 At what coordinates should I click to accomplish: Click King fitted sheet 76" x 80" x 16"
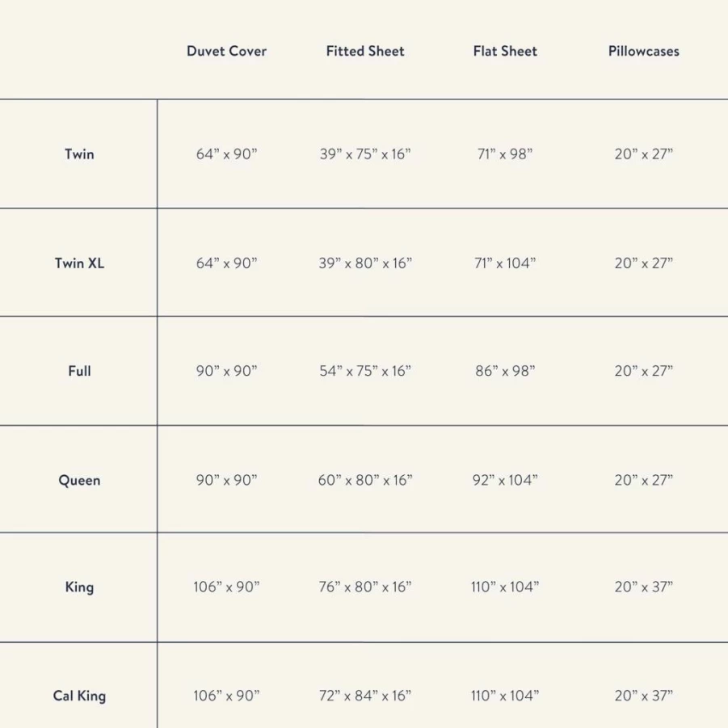click(365, 587)
